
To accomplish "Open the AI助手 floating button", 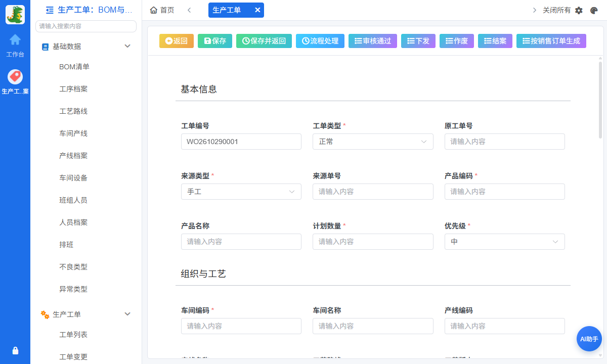I will click(589, 339).
